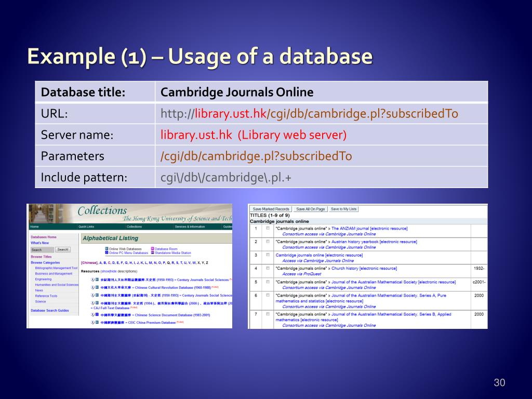Select the Engineering category link
This screenshot has height=399, width=532.
44,279
